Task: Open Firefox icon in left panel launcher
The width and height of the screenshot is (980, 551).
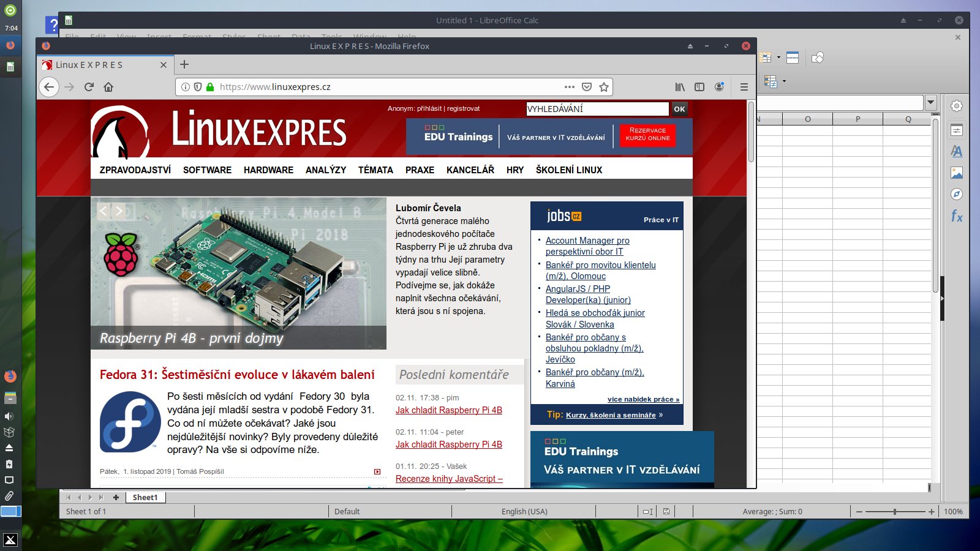Action: tap(10, 376)
